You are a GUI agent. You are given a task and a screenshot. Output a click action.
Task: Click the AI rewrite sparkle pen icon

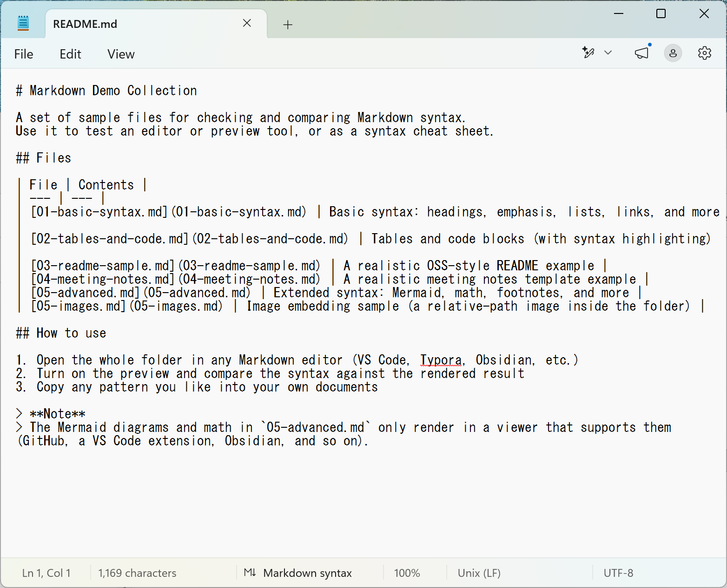[x=588, y=52]
